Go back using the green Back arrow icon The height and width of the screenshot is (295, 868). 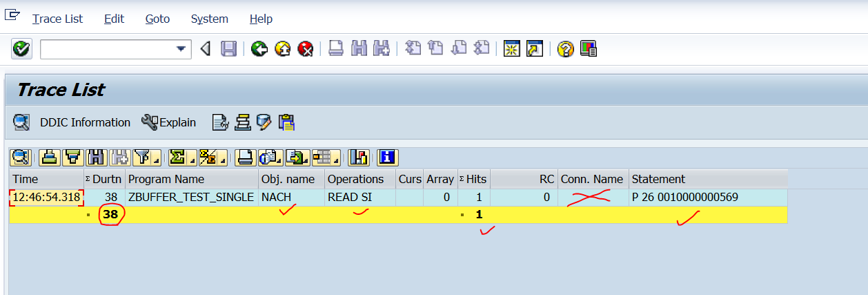pos(259,49)
